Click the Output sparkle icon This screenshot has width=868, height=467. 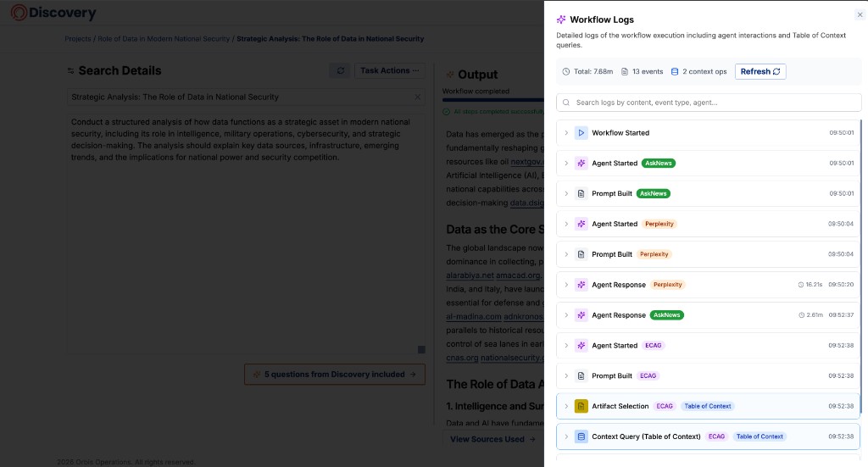pos(450,74)
